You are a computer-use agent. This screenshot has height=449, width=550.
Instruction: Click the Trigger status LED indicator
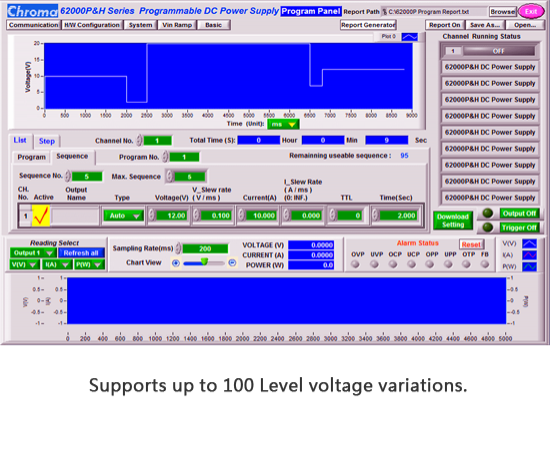pyautogui.click(x=488, y=227)
